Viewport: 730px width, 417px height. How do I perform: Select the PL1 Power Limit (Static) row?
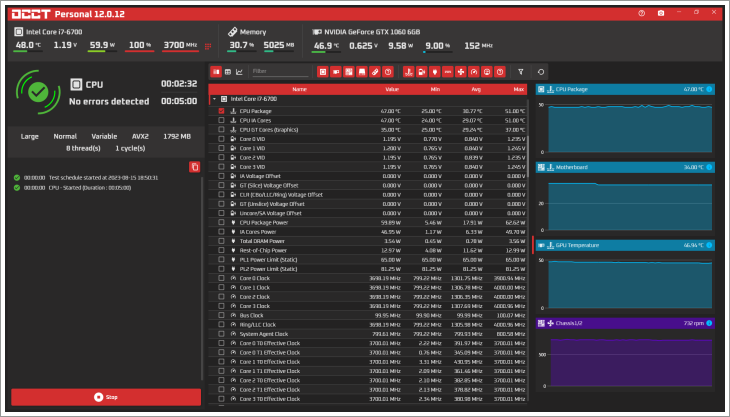(x=368, y=260)
